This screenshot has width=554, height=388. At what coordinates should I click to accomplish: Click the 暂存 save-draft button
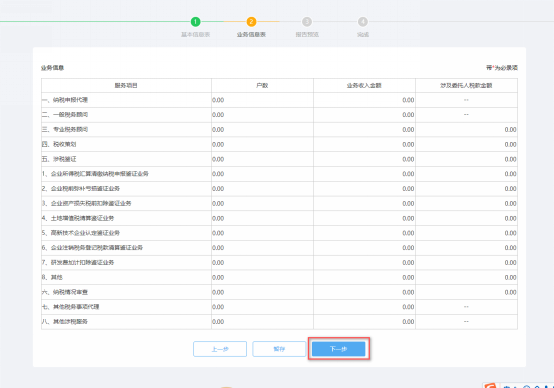(x=279, y=349)
